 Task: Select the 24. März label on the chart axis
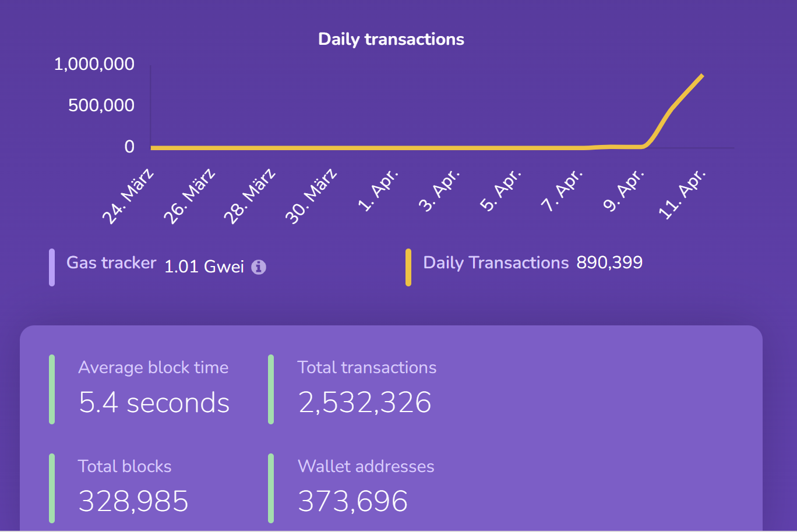128,196
